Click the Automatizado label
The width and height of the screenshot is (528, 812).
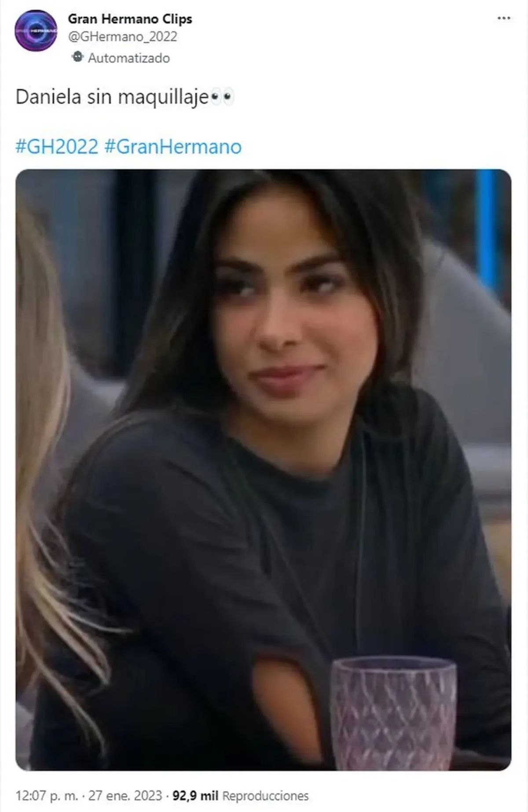click(129, 58)
